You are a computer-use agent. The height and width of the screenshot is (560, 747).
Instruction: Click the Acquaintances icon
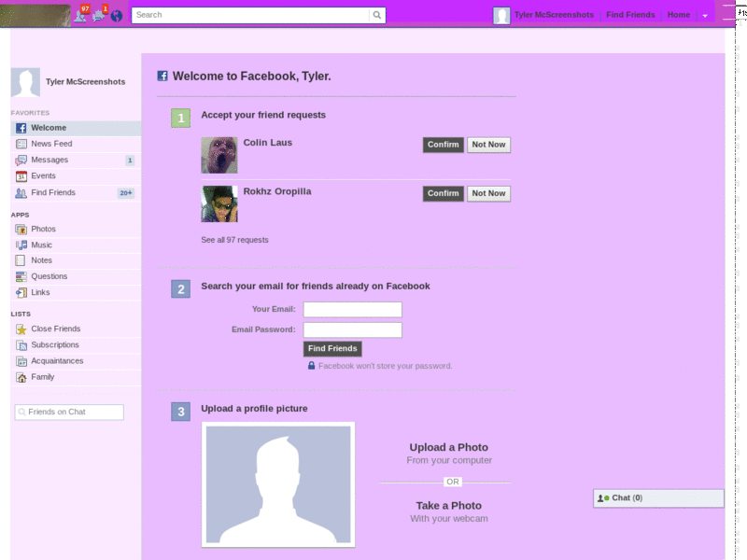(21, 361)
